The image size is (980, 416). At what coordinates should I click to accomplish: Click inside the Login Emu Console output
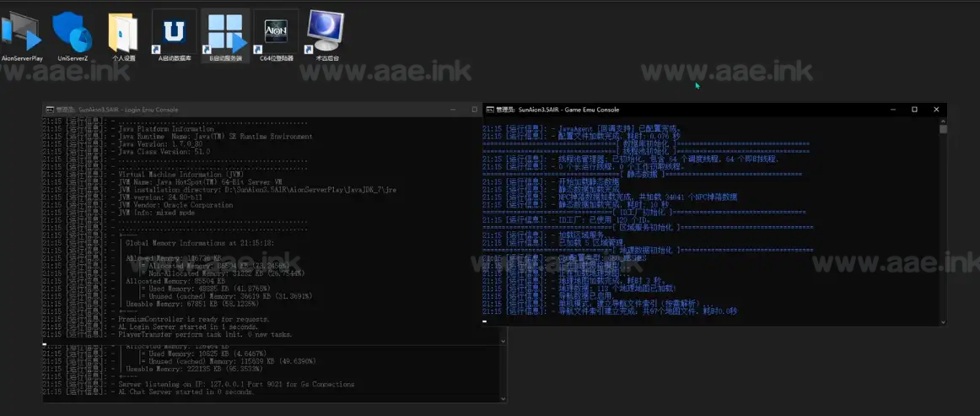(x=253, y=228)
